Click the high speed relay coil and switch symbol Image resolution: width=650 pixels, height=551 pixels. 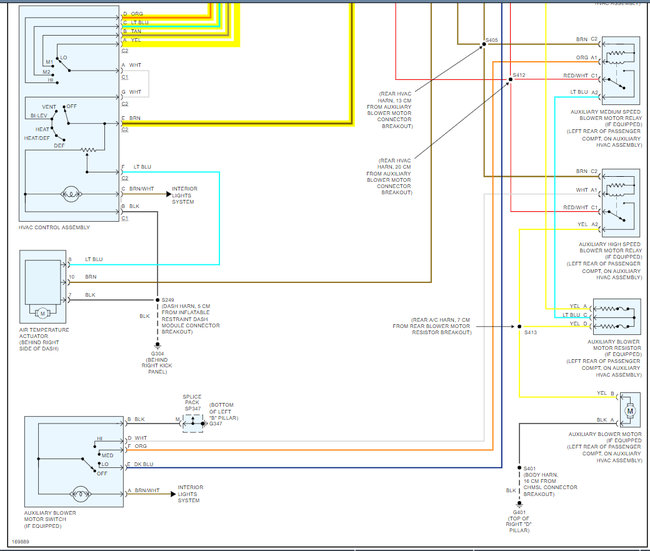click(620, 202)
